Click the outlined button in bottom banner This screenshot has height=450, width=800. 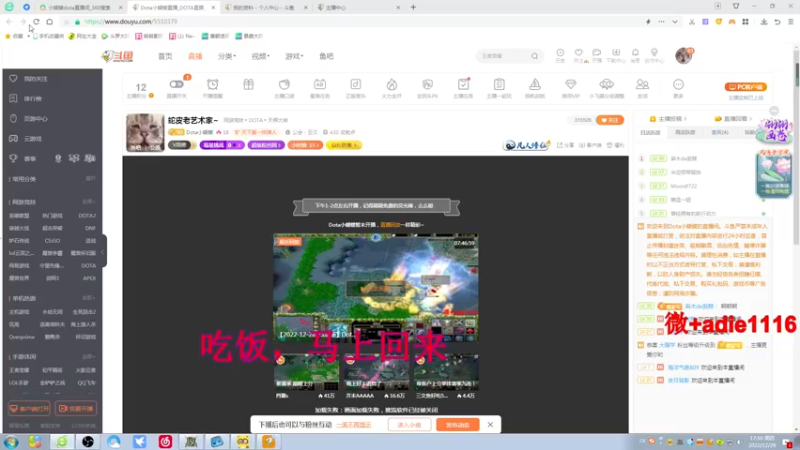(409, 424)
